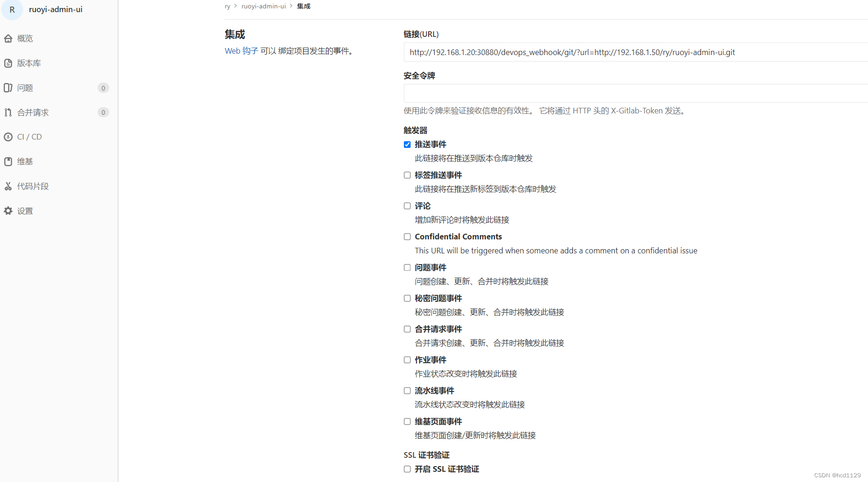The width and height of the screenshot is (868, 482).
Task: Click the X-Gitlab-Token help text
Action: [x=546, y=111]
